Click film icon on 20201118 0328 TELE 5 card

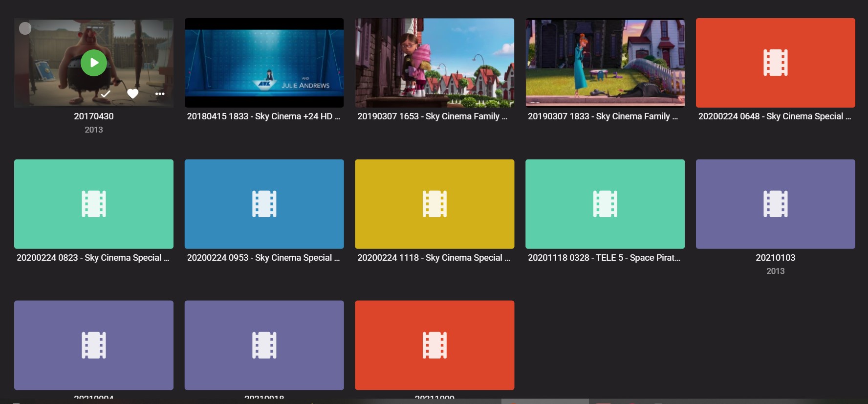(605, 204)
